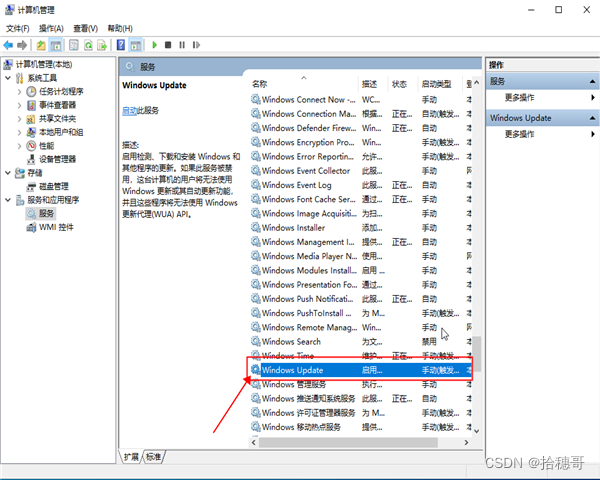Click the 性能 tree icon
The width and height of the screenshot is (600, 480).
[31, 146]
